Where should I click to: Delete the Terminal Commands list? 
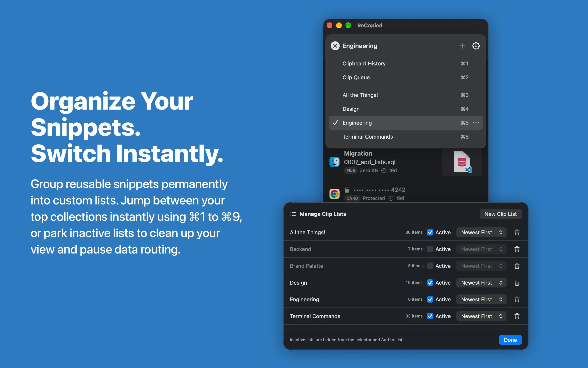click(517, 316)
